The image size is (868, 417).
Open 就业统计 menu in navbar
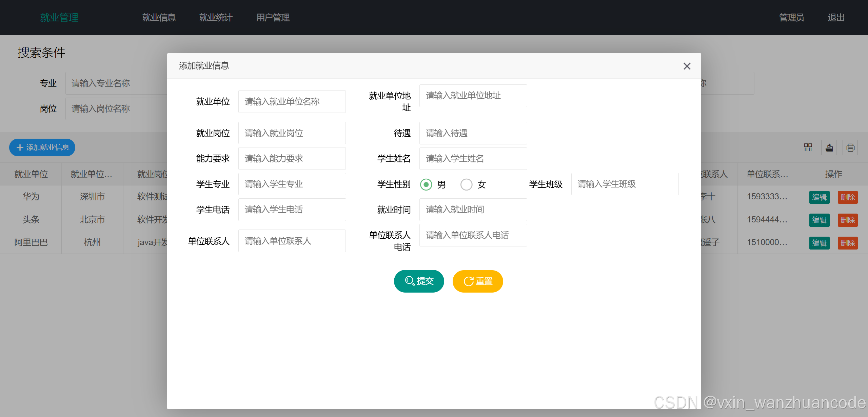[x=216, y=18]
